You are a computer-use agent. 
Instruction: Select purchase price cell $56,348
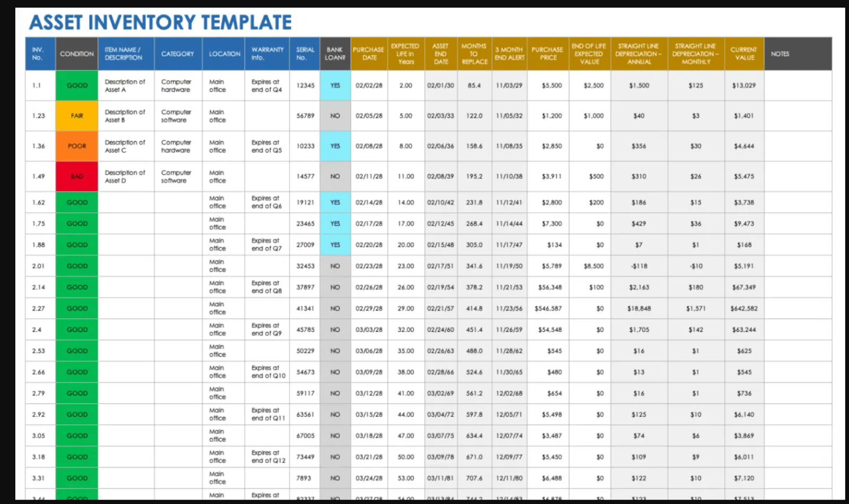click(548, 287)
